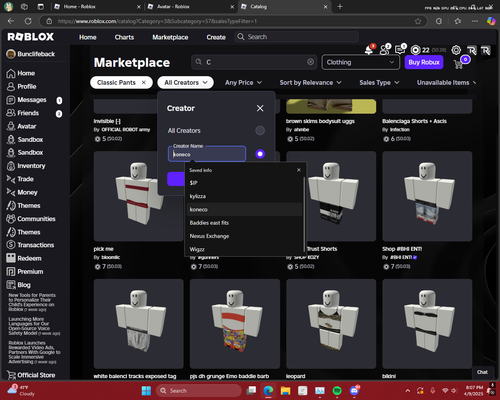Open the Sort by Relevance dropdown
The width and height of the screenshot is (500, 400).
coord(310,82)
